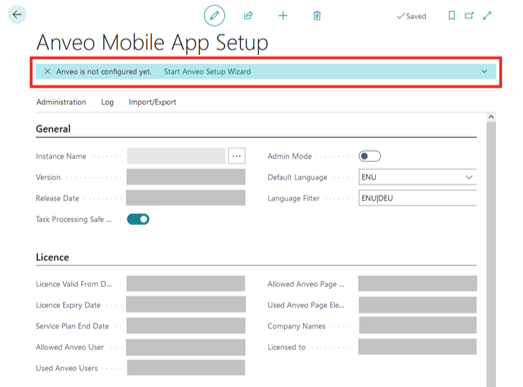Collapse the Licence section header
Screen dimensions: 523x387
tap(52, 257)
